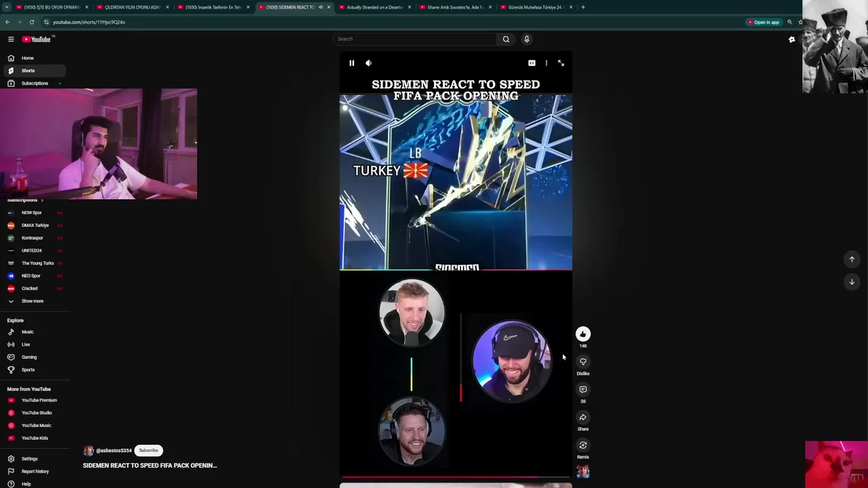Viewport: 868px width, 488px height.
Task: Click the browser back button
Action: pyautogui.click(x=7, y=22)
